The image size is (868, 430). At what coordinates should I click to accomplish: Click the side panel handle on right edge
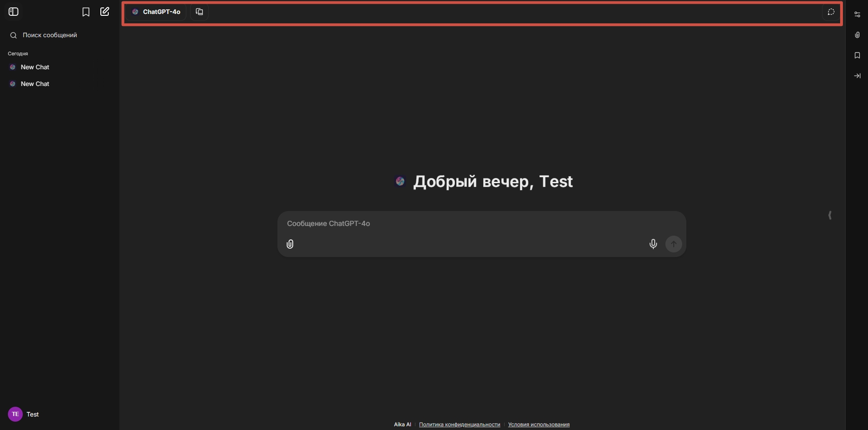coord(830,215)
